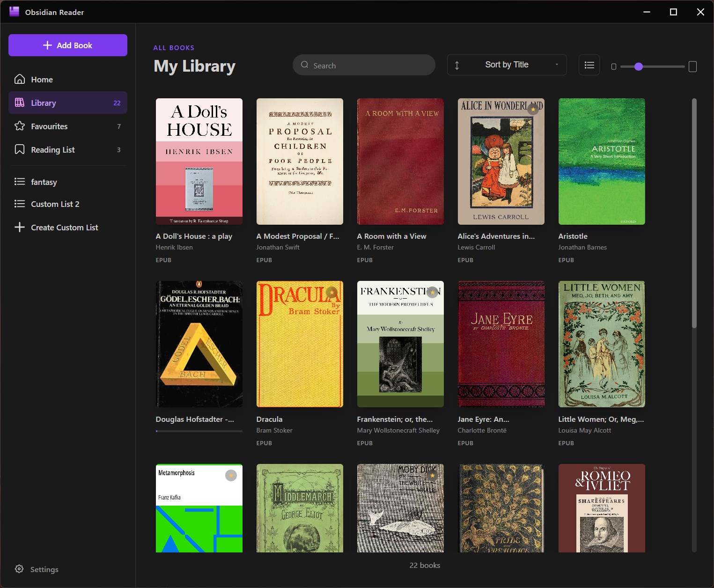Click the Library books icon in sidebar
Image resolution: width=714 pixels, height=588 pixels.
pos(20,103)
